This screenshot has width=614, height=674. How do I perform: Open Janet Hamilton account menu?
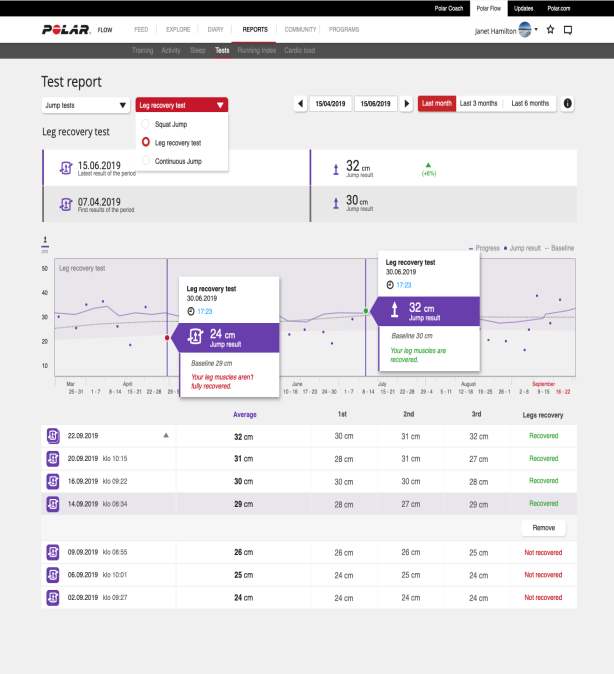click(x=510, y=30)
